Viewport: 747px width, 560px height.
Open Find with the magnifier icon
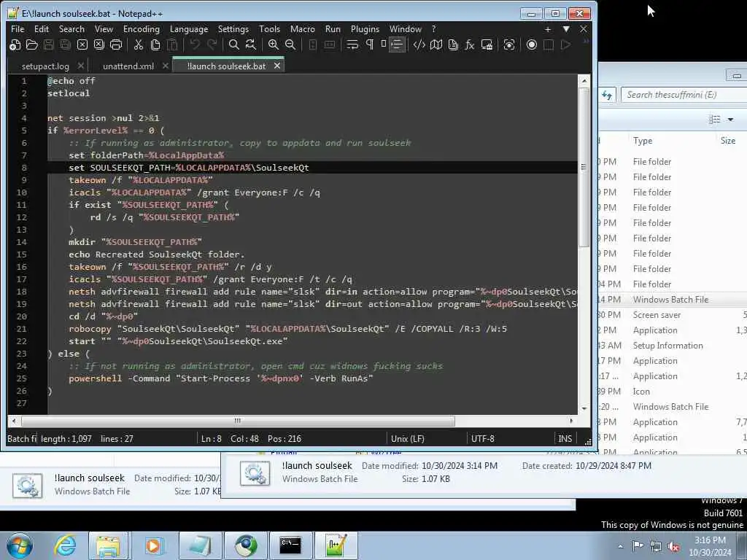[x=234, y=44]
